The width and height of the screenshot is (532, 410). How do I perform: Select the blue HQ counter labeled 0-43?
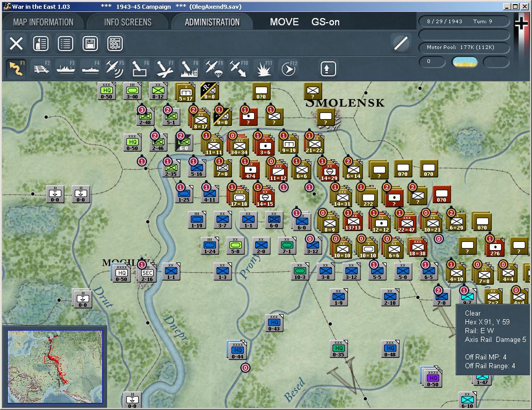point(274,323)
